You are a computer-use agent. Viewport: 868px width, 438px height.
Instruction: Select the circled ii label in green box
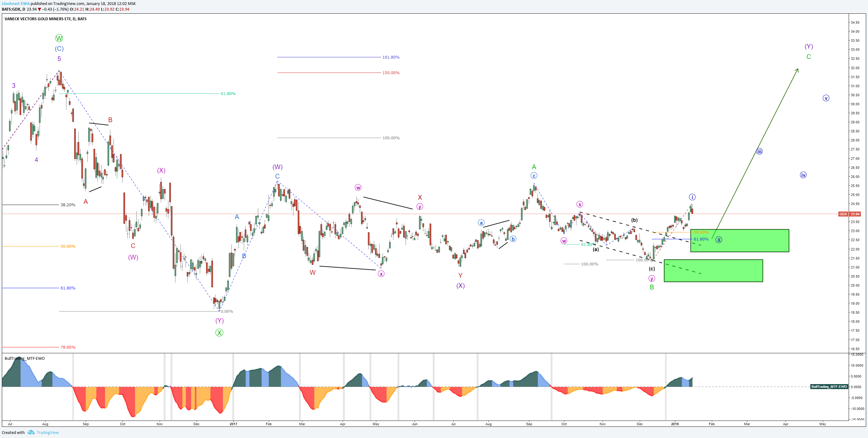pos(719,240)
